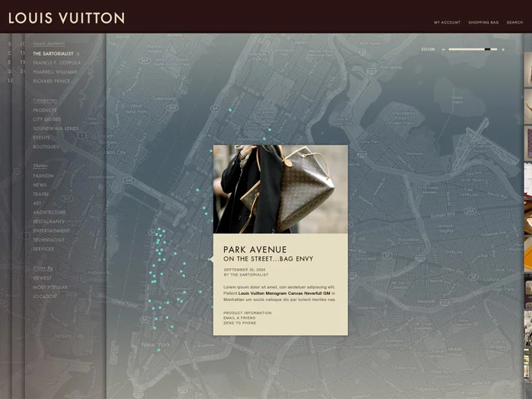Open the Shopping Bag

tap(483, 22)
